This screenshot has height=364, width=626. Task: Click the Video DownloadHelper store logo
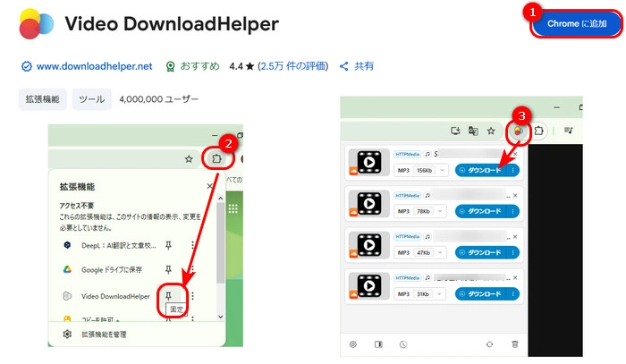[x=36, y=24]
